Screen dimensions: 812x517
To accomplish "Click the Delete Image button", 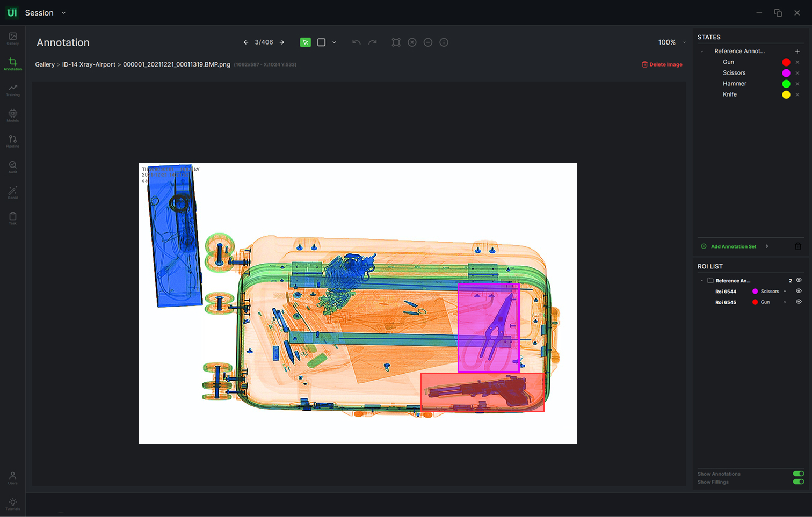I will tap(662, 64).
